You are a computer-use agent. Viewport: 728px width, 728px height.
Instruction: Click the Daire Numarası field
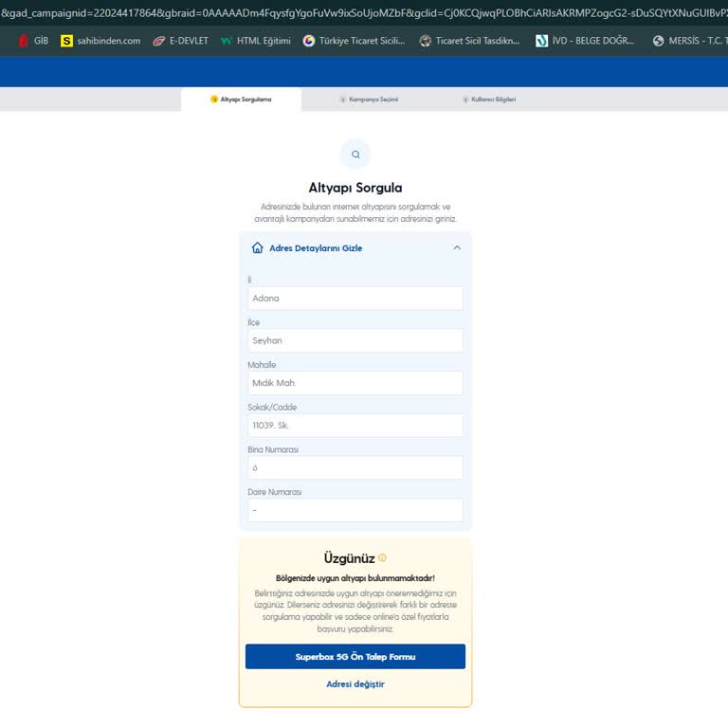coord(355,510)
